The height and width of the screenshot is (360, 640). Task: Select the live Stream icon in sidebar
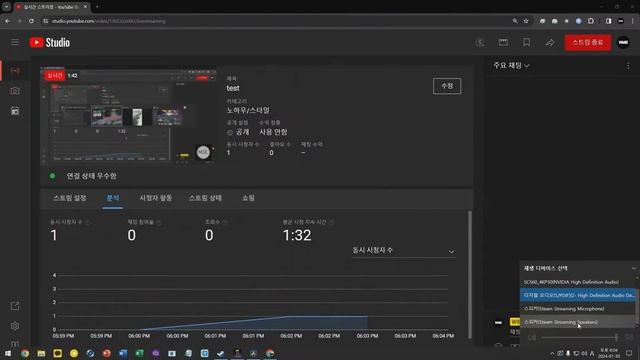coord(15,71)
